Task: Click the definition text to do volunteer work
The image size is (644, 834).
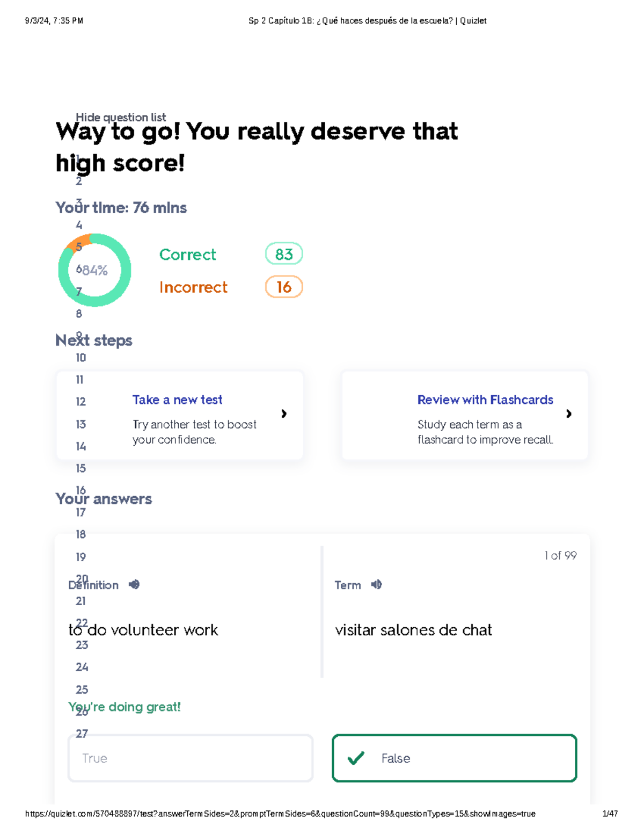Action: pos(143,630)
